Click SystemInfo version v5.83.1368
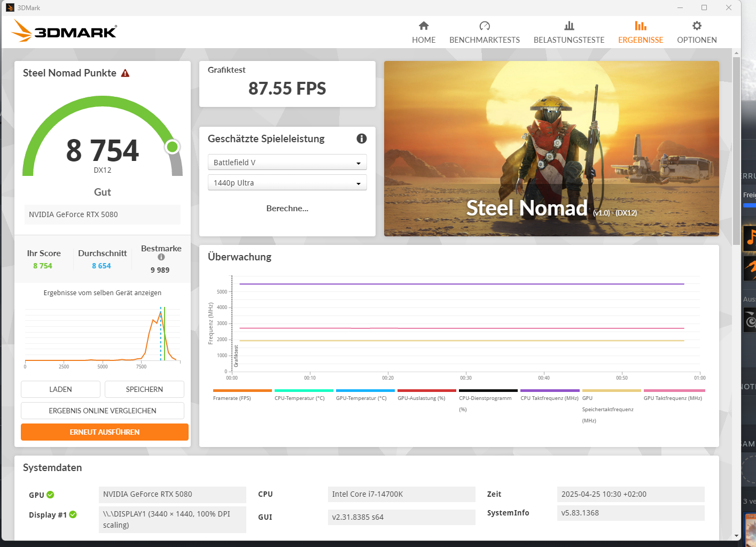The width and height of the screenshot is (756, 547). point(631,513)
